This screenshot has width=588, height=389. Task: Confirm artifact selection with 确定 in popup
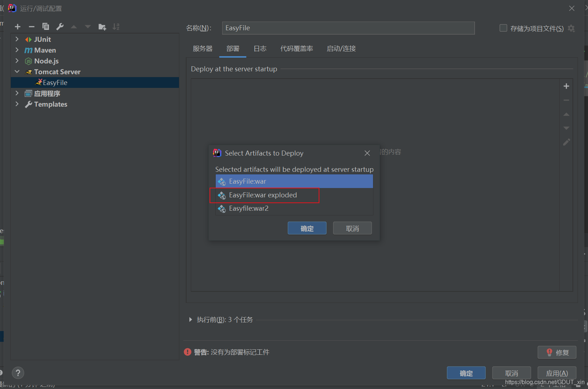tap(307, 228)
